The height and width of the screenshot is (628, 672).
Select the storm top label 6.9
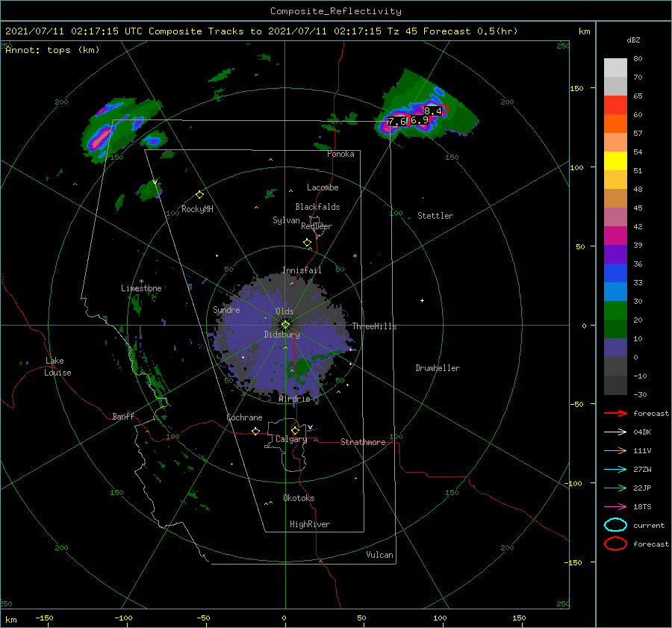(419, 120)
